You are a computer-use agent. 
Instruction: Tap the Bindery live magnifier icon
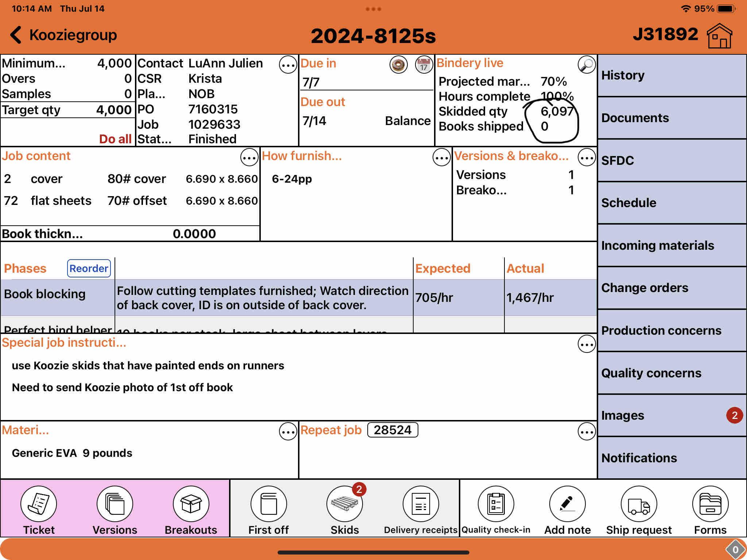(587, 65)
